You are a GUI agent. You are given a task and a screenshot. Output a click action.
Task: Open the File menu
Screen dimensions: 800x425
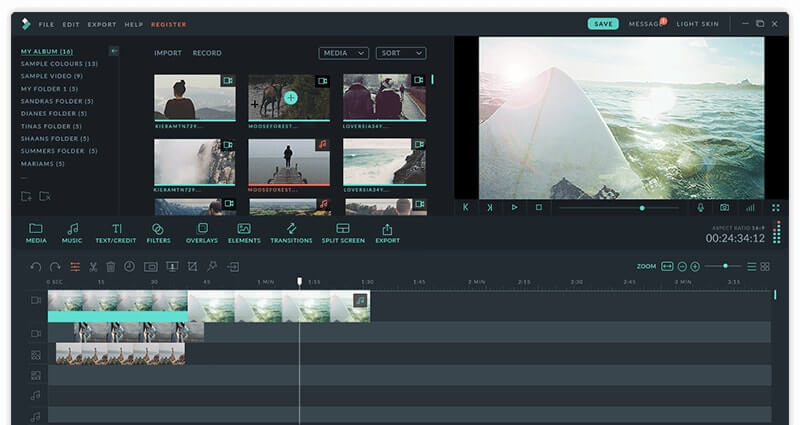coord(46,24)
